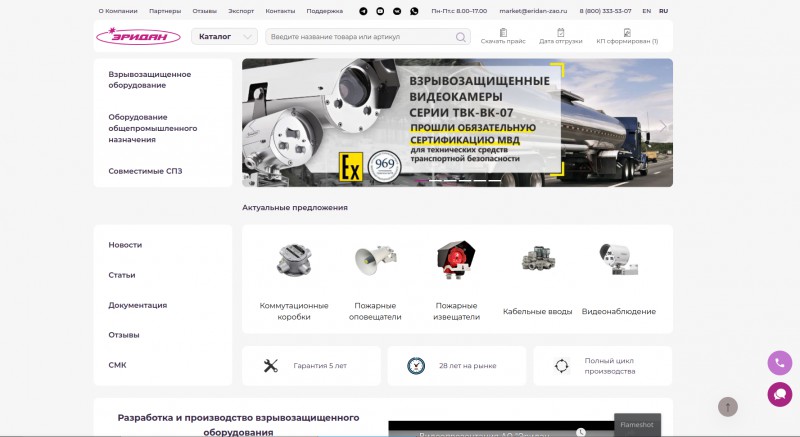This screenshot has height=437, width=800.
Task: Open Поддержка menu item
Action: point(324,11)
